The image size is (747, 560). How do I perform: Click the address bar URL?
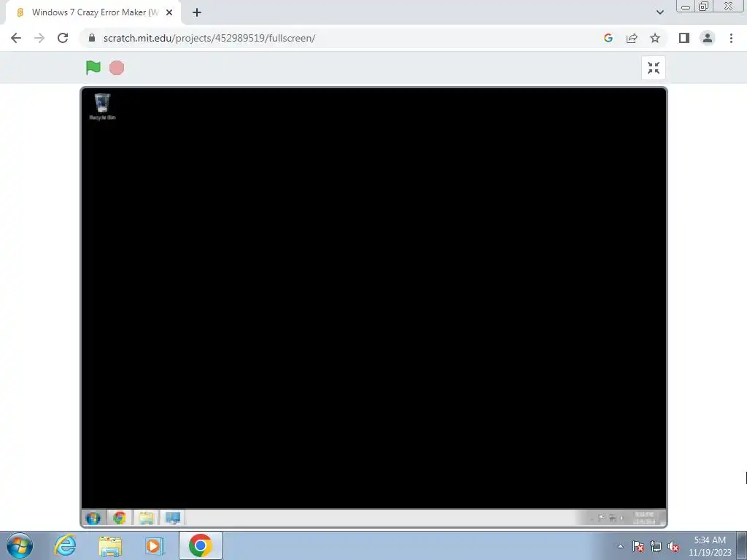[209, 38]
